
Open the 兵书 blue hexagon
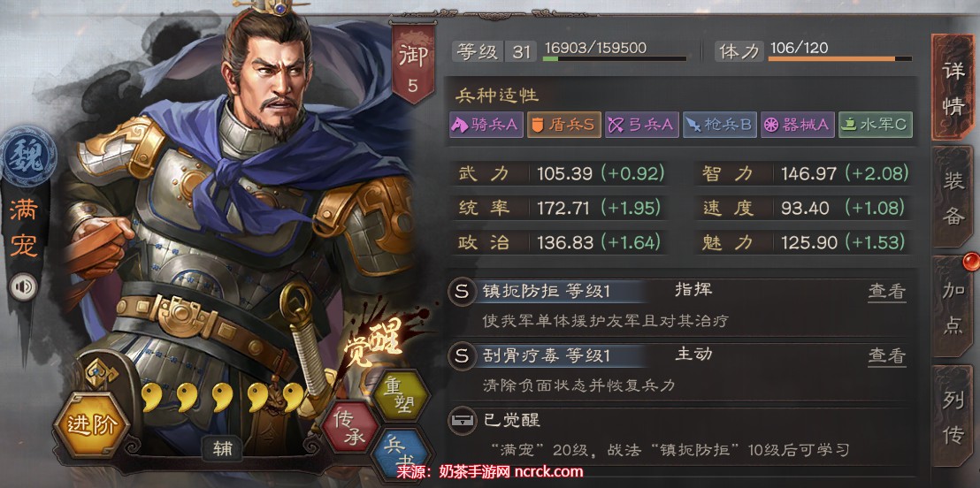click(x=400, y=454)
